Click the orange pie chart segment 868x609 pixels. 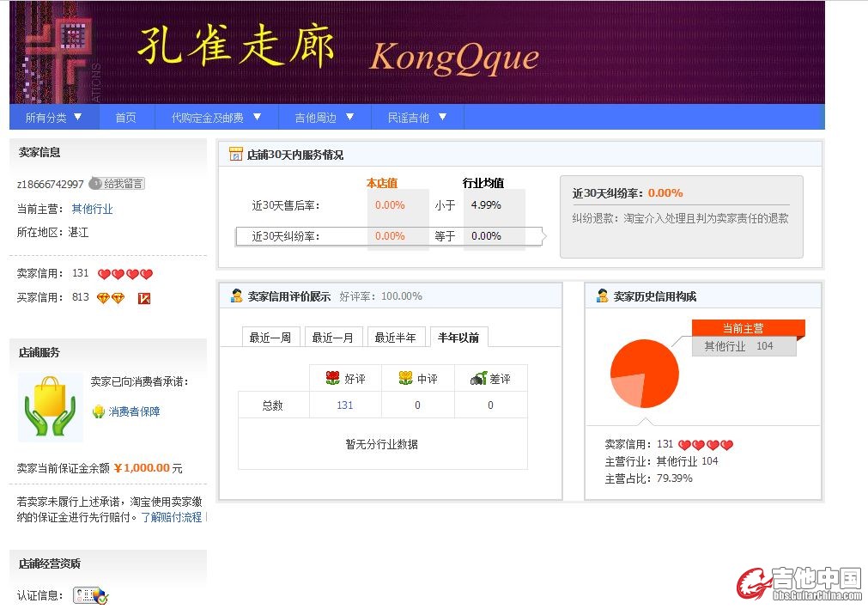pyautogui.click(x=653, y=369)
